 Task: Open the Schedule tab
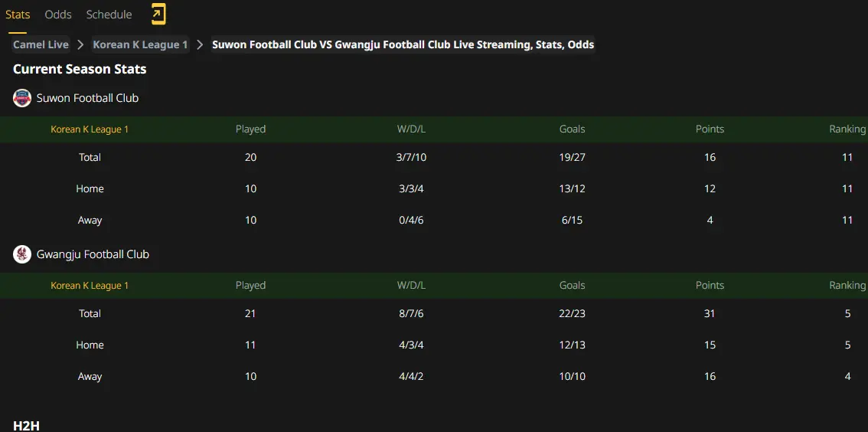(109, 15)
